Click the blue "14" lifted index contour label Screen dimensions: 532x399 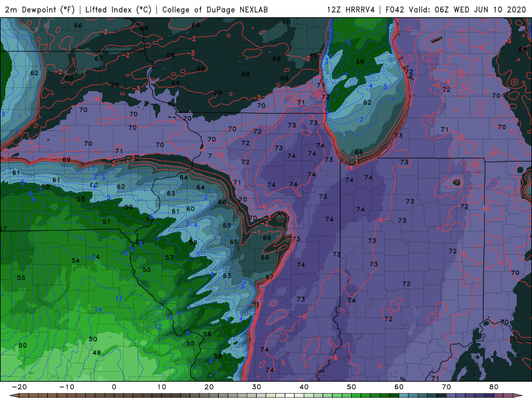tap(98, 309)
